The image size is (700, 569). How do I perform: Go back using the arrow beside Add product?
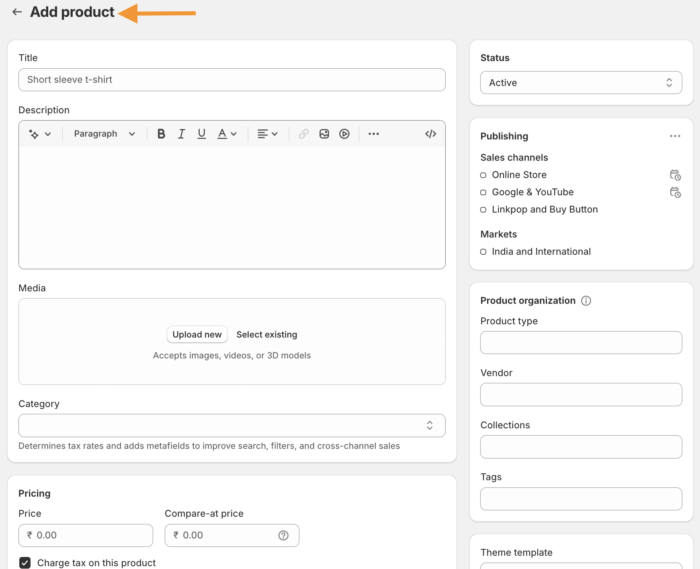[x=17, y=13]
